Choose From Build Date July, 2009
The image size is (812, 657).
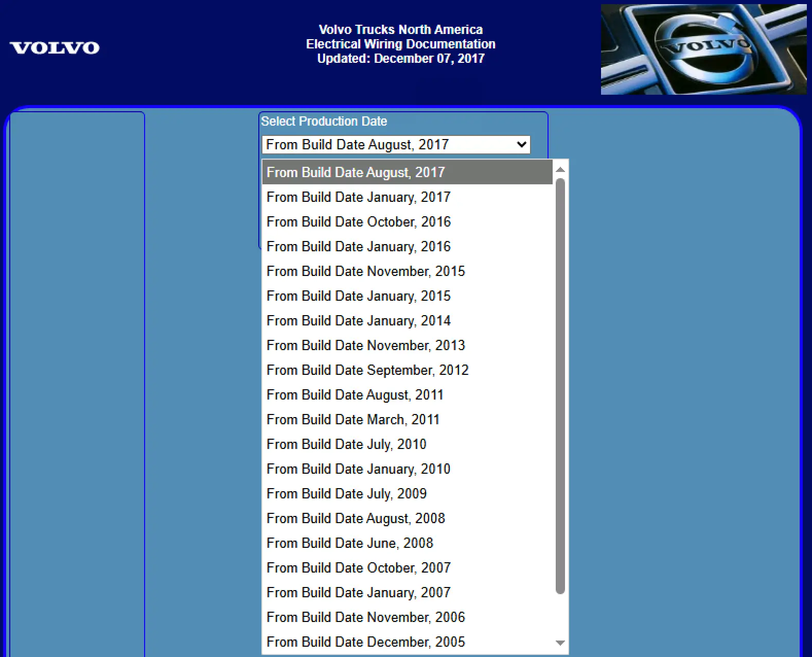[407, 493]
